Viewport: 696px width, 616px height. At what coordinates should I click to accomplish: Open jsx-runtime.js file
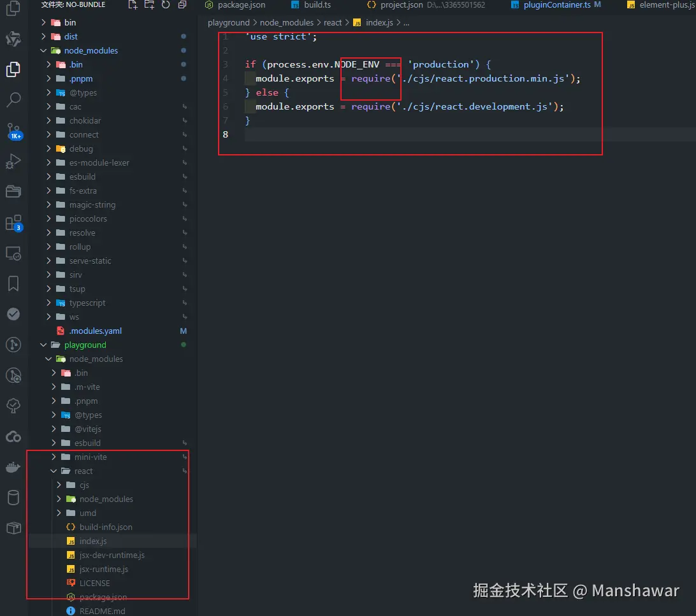pyautogui.click(x=113, y=569)
